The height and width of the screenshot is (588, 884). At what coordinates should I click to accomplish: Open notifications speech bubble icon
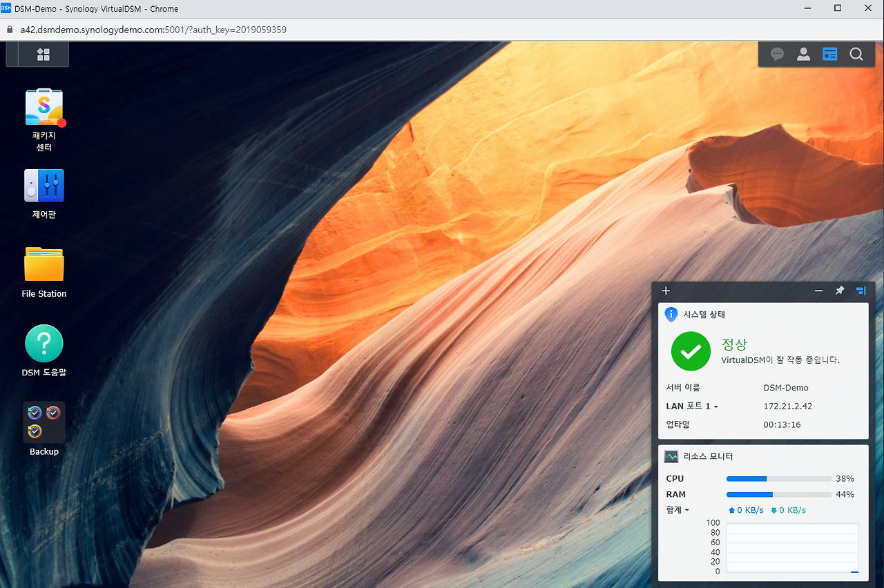coord(778,55)
